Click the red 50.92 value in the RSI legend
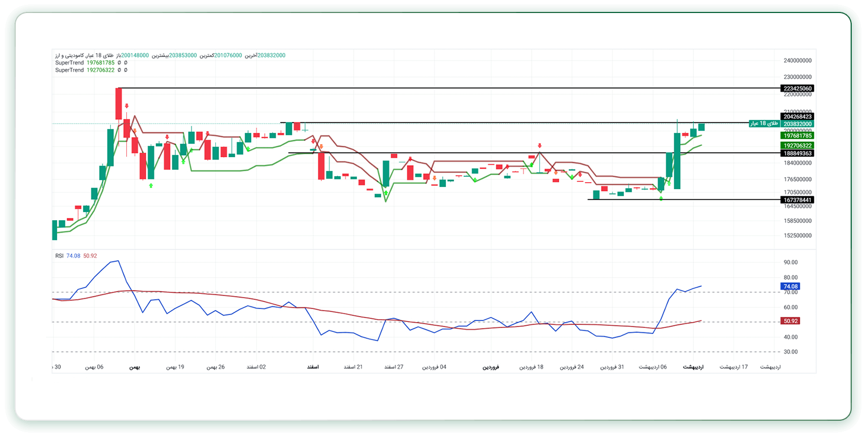This screenshot has width=868, height=437. click(90, 256)
